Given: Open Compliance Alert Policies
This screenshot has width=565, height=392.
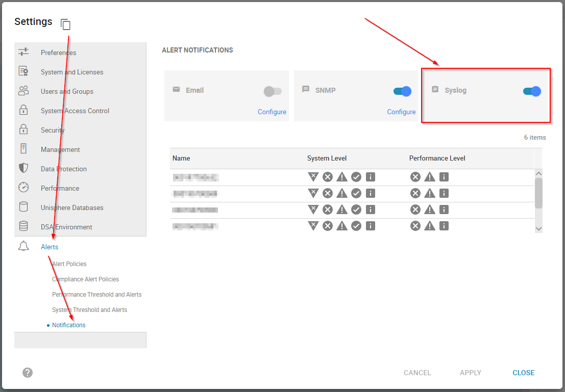Looking at the screenshot, I should coord(85,279).
